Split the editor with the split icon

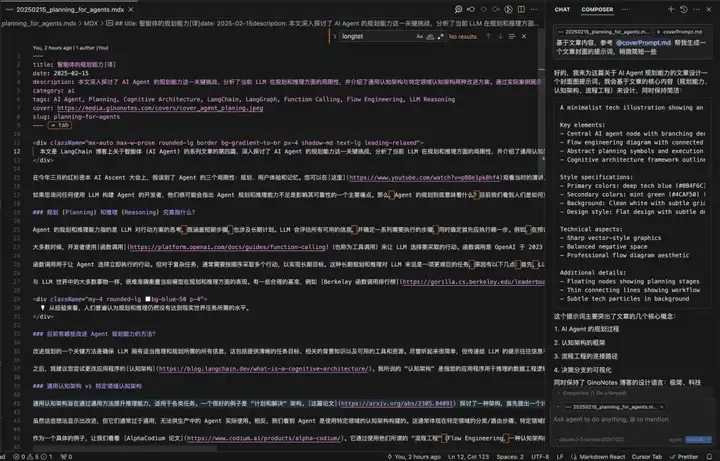tap(521, 9)
